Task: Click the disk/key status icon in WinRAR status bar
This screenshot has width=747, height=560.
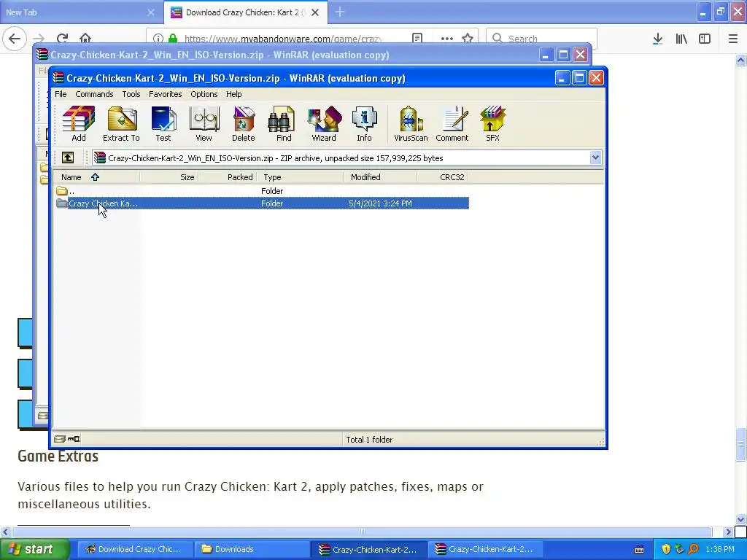Action: 66,439
